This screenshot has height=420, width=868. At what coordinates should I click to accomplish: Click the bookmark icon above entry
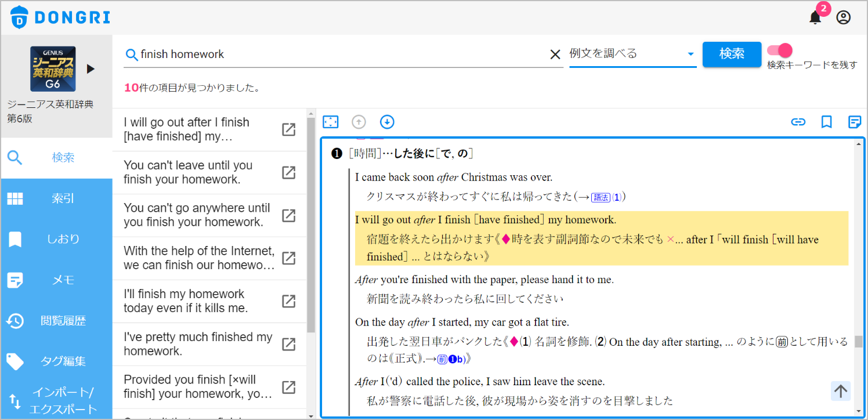pos(826,122)
